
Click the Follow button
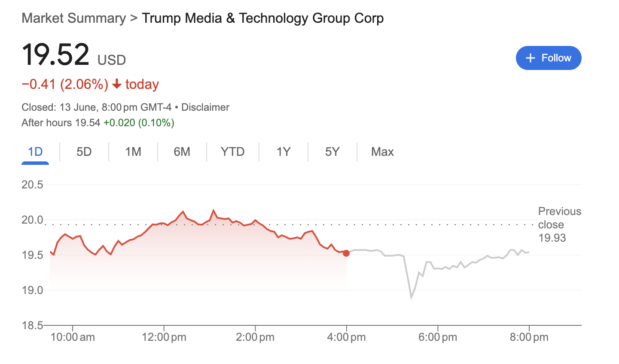pos(549,58)
